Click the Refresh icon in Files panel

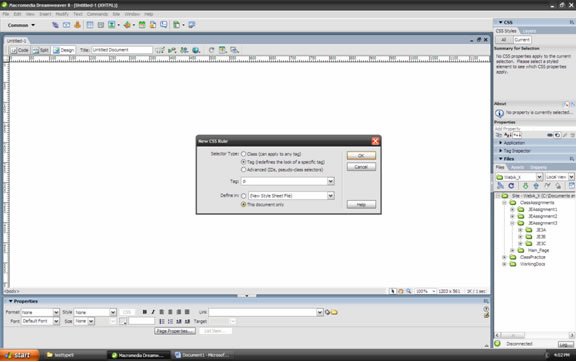coord(511,186)
